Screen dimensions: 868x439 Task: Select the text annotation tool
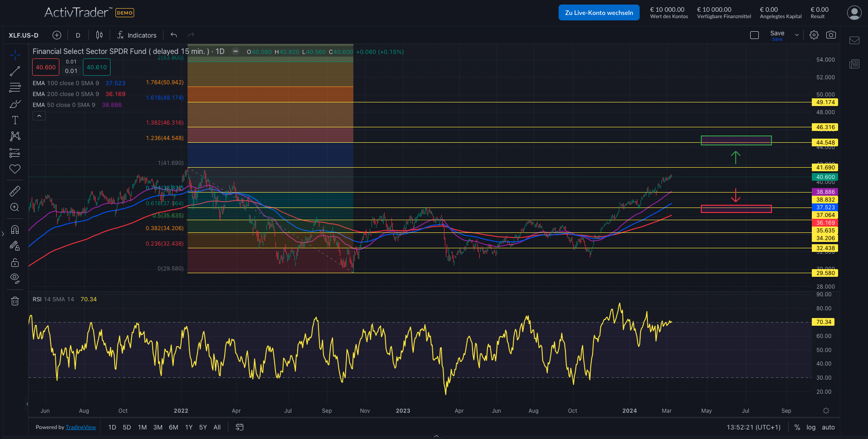point(15,120)
